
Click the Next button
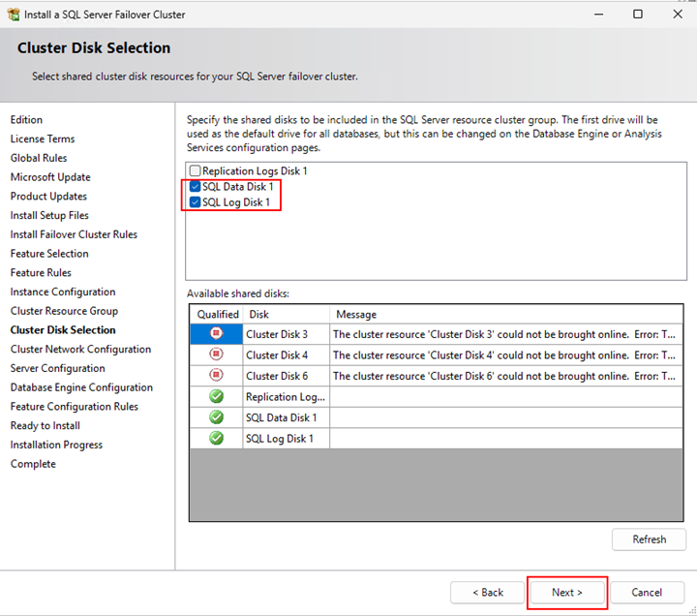pos(566,593)
